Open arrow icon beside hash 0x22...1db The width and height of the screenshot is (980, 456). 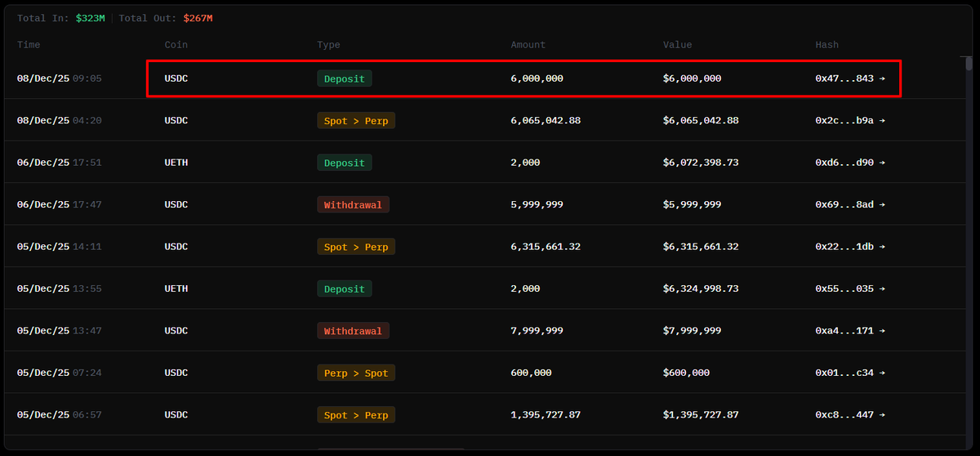[882, 247]
